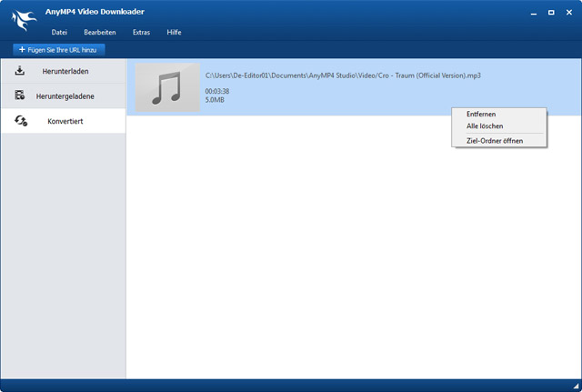Switch to the Herunterladen tab
This screenshot has width=582, height=392.
63,71
